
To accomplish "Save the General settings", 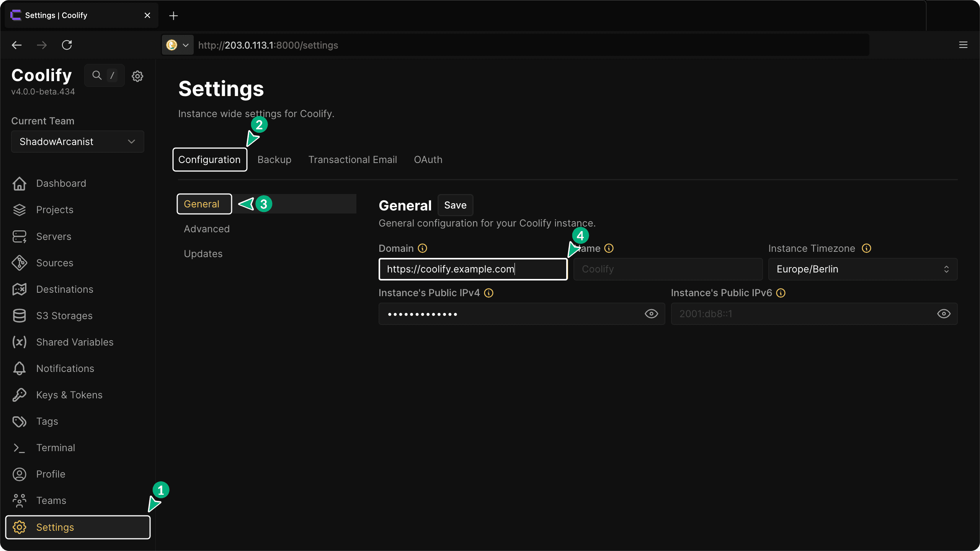I will pos(455,205).
